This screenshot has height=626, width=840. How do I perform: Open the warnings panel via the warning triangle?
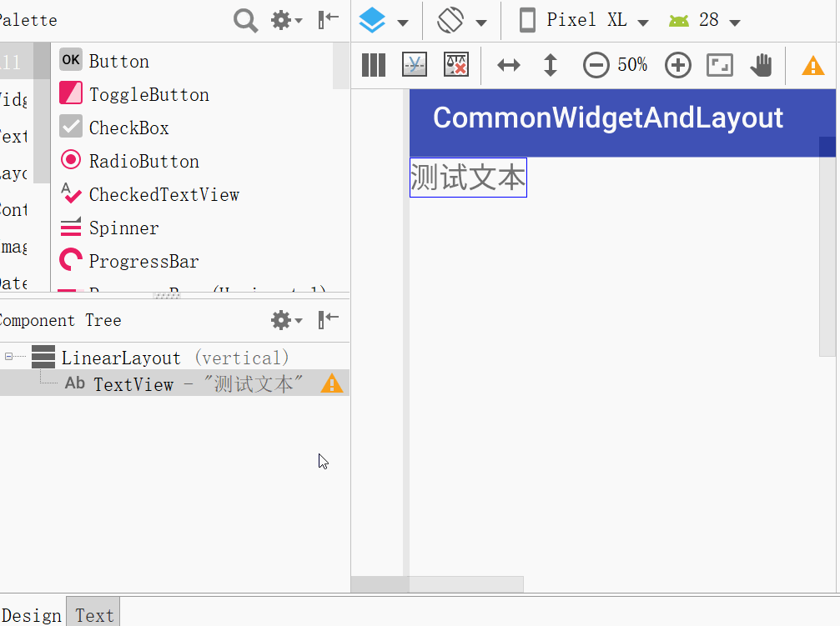click(812, 64)
